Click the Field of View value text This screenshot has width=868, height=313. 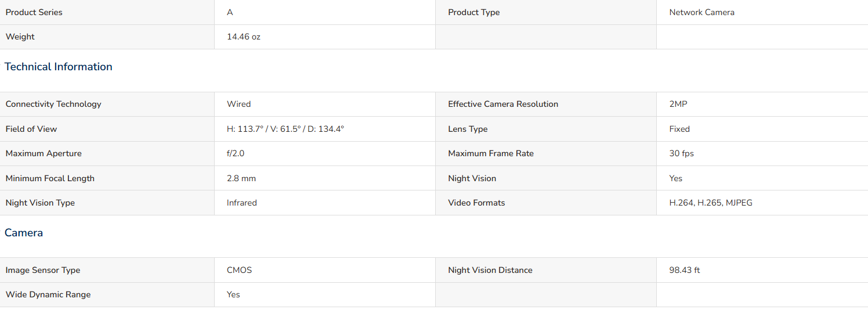tap(285, 129)
